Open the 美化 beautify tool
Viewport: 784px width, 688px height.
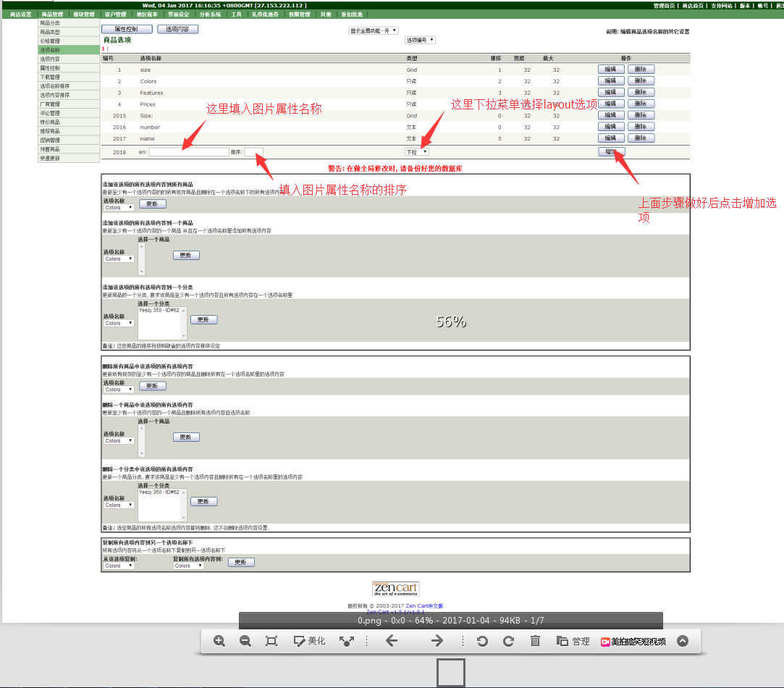click(310, 641)
